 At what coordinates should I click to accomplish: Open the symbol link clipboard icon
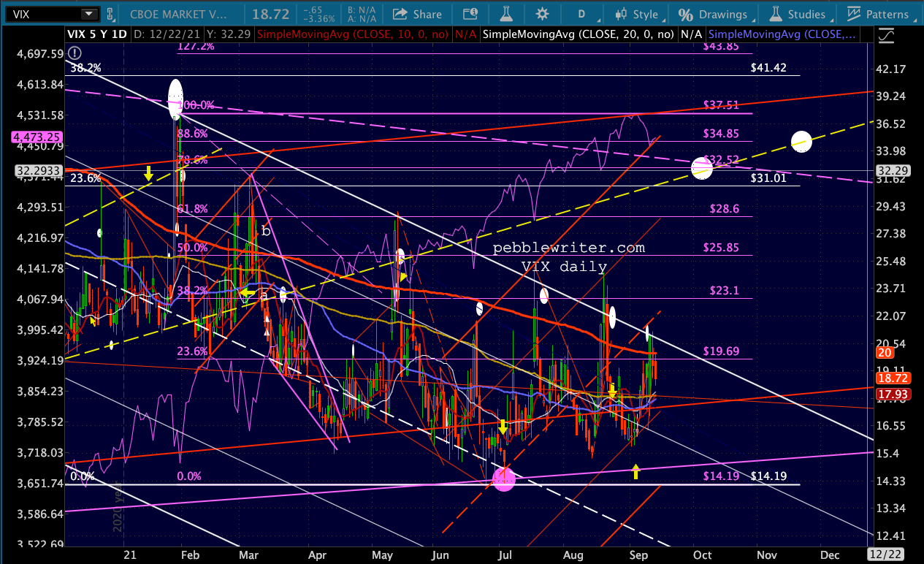110,14
